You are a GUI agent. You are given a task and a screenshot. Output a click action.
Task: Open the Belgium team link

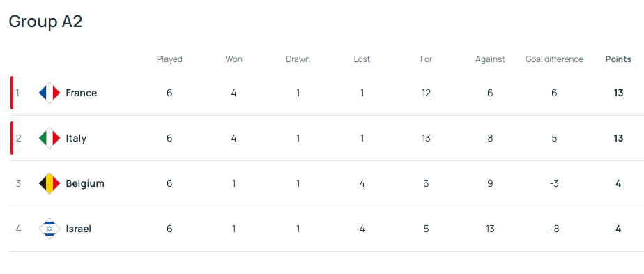(85, 183)
